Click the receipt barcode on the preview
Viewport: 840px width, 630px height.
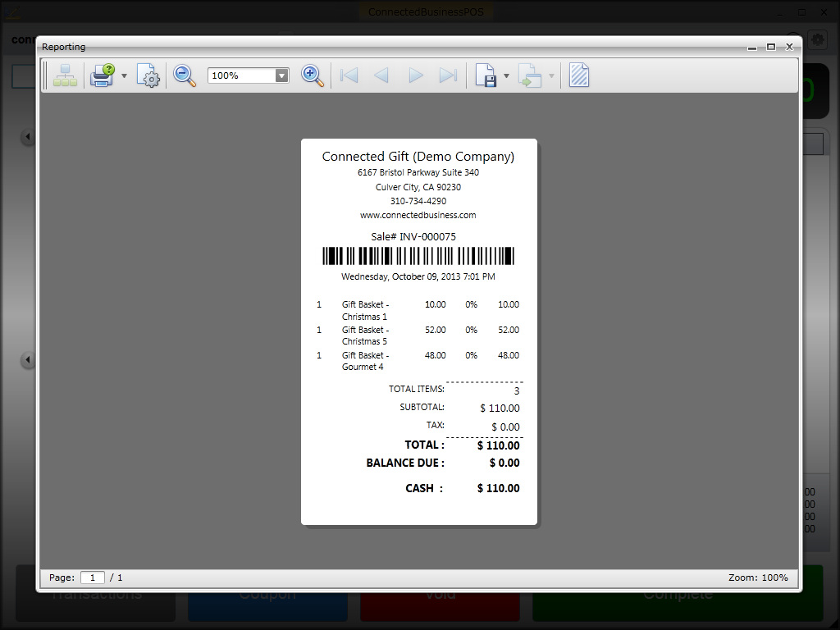point(418,256)
